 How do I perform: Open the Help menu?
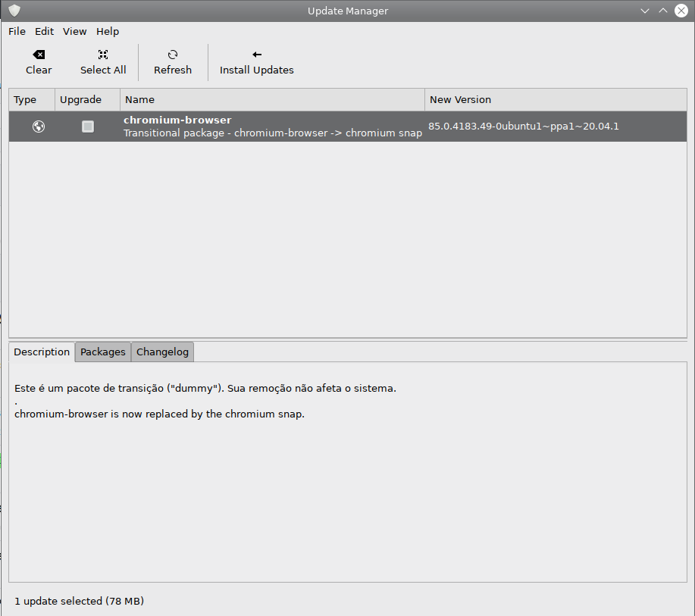[x=107, y=31]
